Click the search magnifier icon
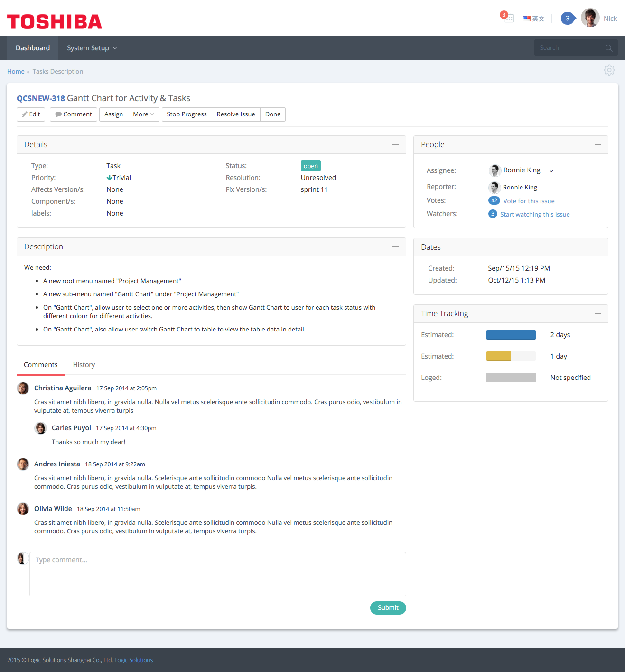 [x=608, y=47]
